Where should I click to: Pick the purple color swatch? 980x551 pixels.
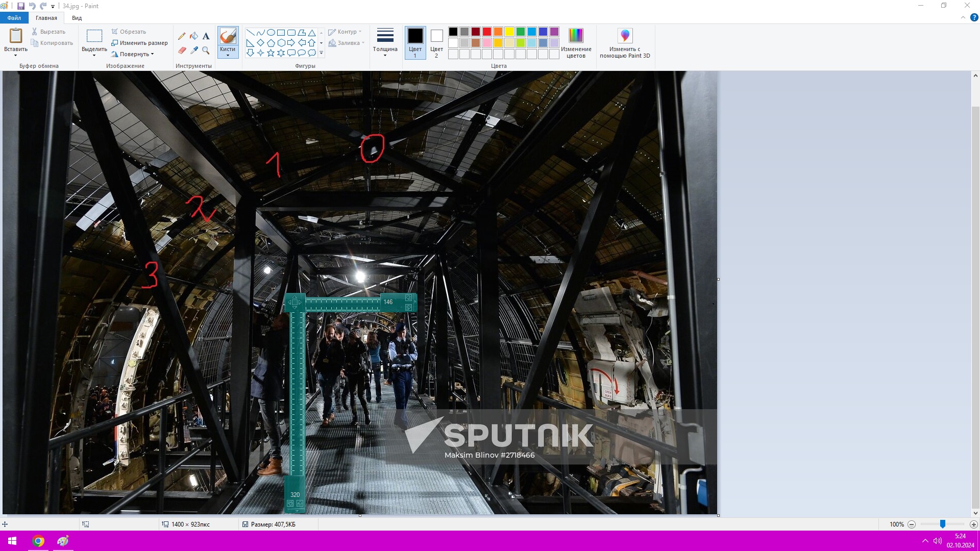[554, 32]
